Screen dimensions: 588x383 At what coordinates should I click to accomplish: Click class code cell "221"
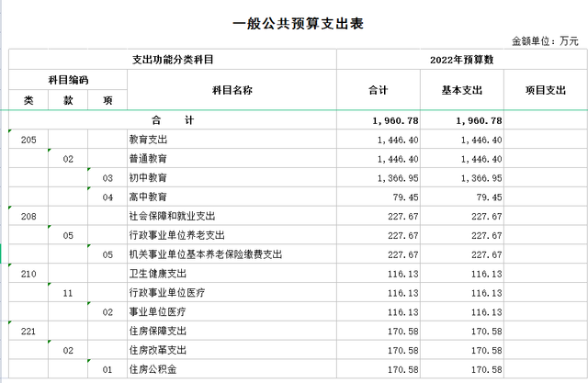(28, 331)
